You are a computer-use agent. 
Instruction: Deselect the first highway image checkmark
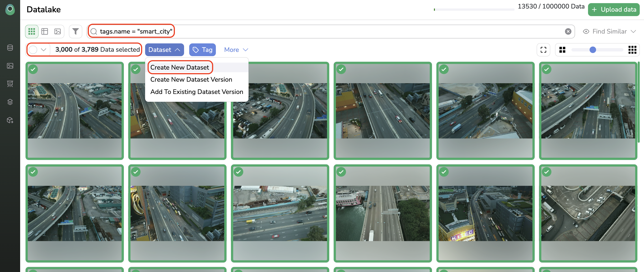[x=33, y=69]
